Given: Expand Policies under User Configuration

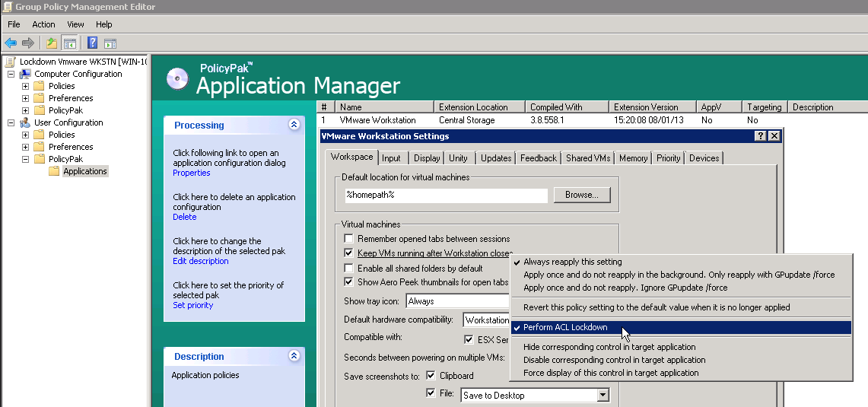Looking at the screenshot, I should pos(25,135).
